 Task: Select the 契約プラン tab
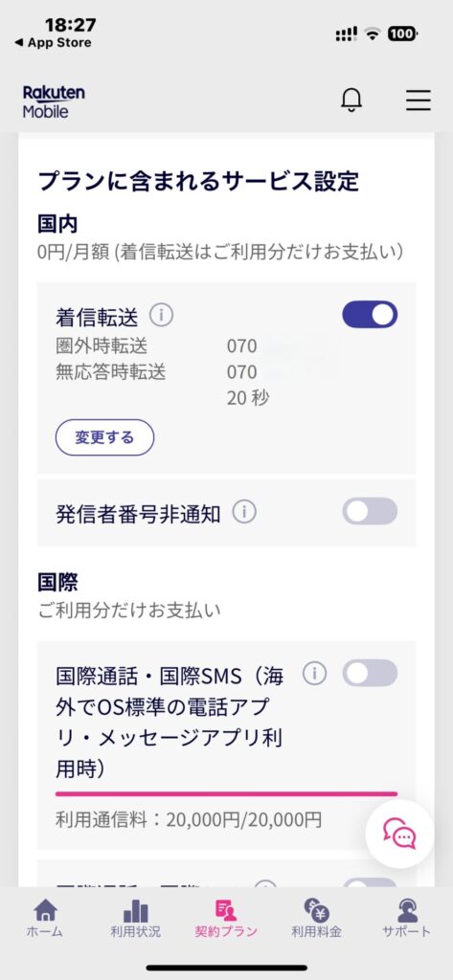[226, 918]
